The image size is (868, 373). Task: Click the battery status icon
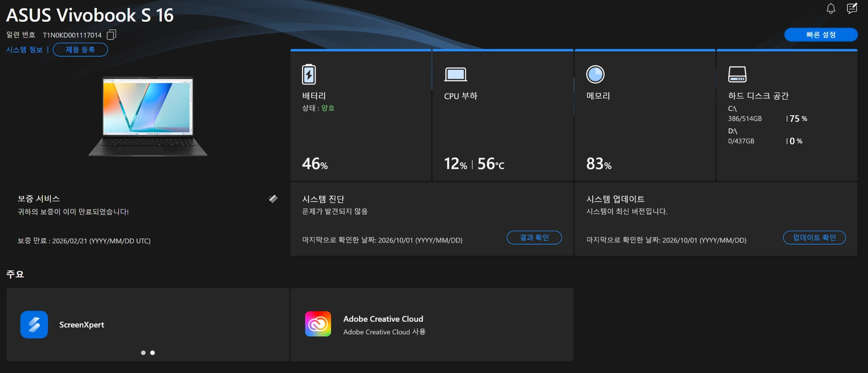point(309,75)
